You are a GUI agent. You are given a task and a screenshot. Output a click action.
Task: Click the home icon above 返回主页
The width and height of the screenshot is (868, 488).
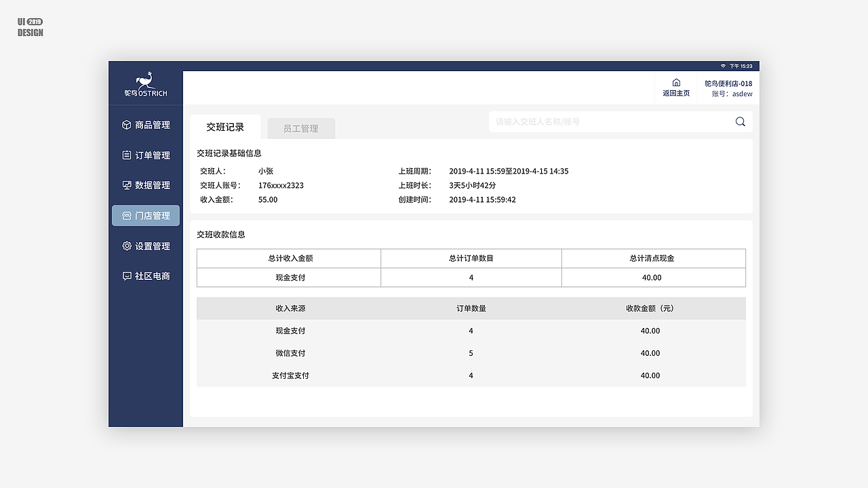[676, 83]
